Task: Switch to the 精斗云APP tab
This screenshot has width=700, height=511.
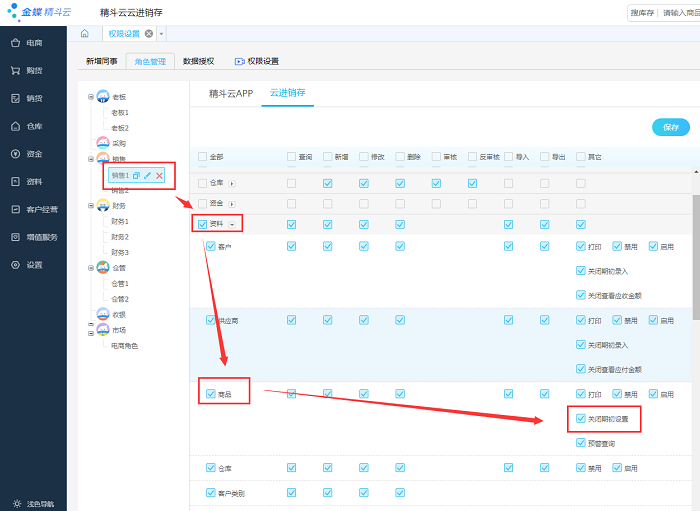Action: click(231, 93)
